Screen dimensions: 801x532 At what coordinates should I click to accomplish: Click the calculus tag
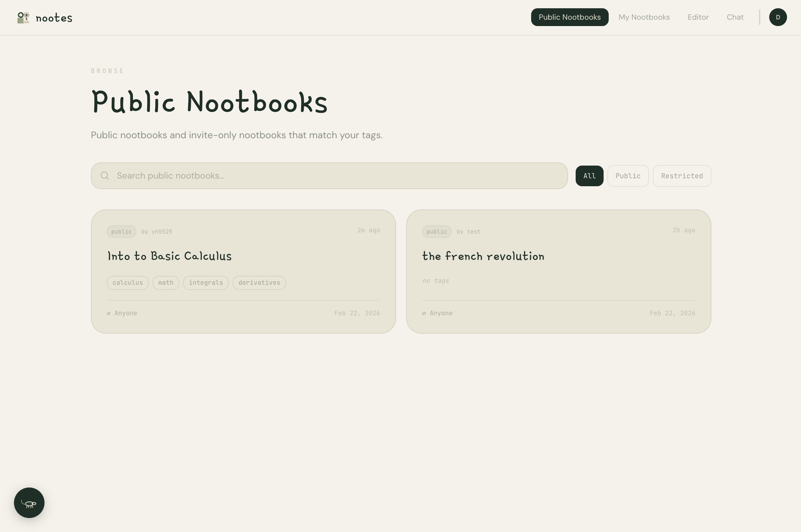127,283
